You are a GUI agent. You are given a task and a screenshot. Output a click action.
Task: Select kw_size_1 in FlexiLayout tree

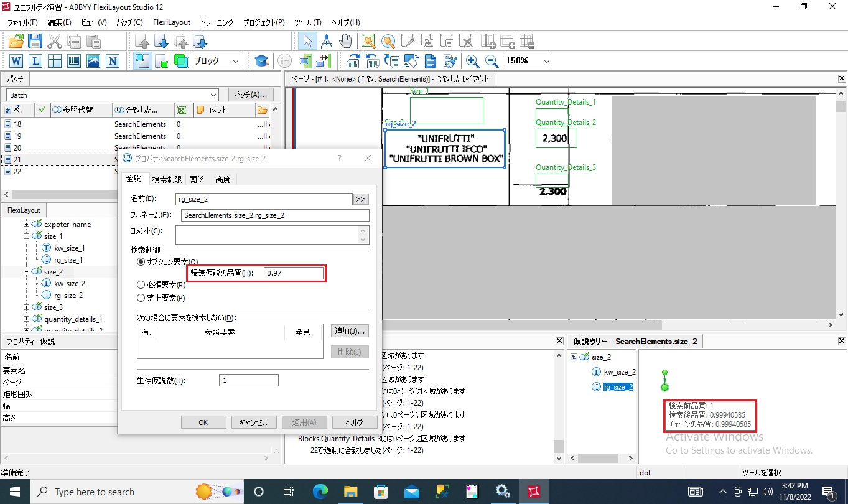click(69, 248)
